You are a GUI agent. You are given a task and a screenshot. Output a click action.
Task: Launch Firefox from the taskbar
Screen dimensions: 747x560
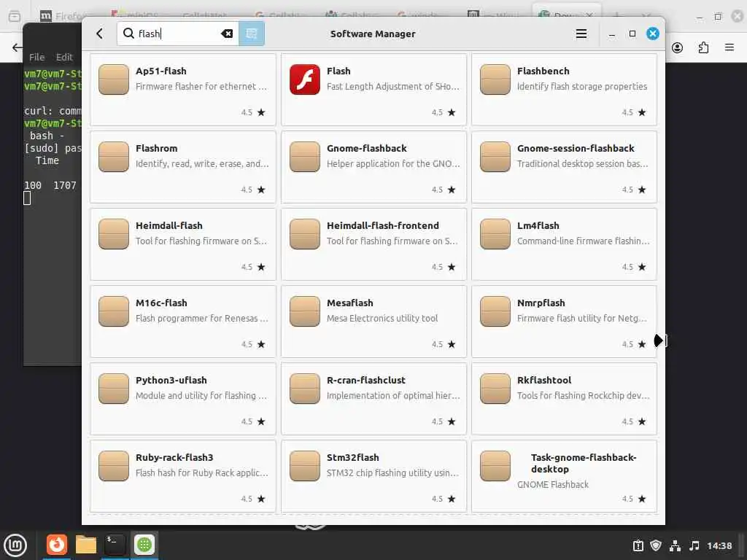[57, 544]
